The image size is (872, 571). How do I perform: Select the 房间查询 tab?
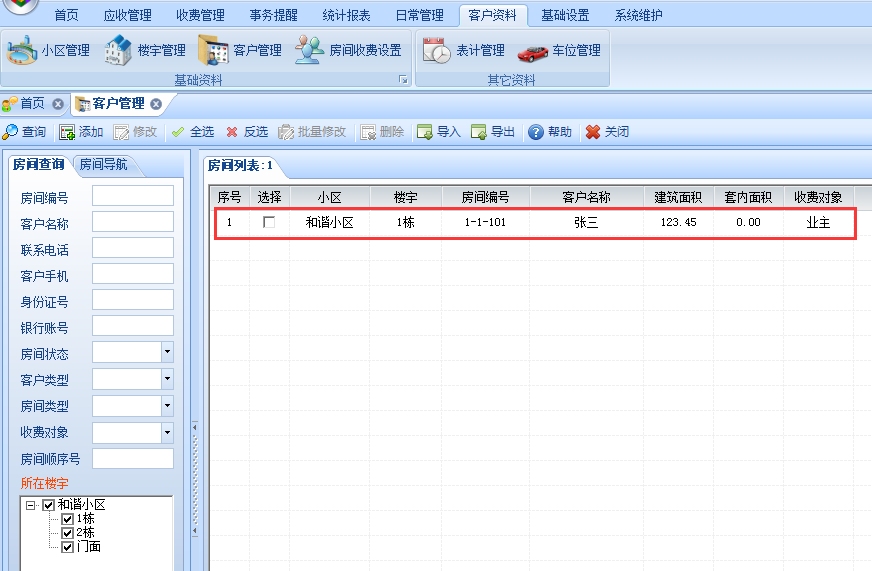click(x=38, y=165)
